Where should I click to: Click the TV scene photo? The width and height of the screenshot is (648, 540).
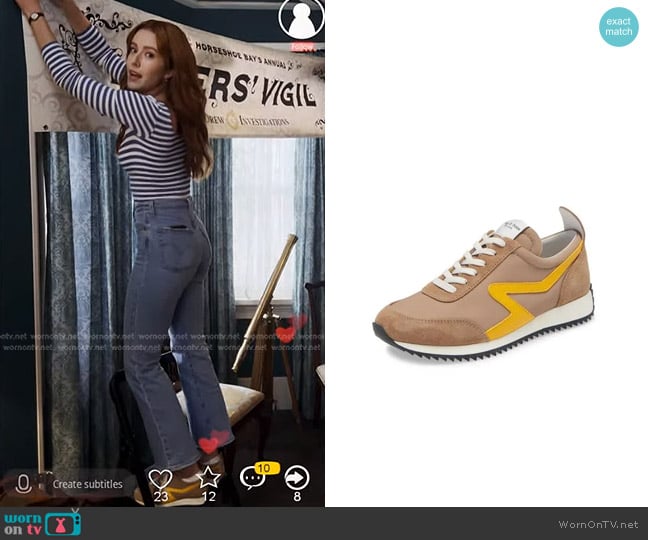[162, 253]
